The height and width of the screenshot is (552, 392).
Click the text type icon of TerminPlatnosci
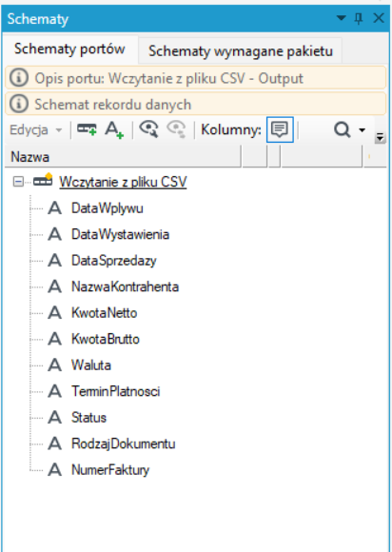[x=54, y=391]
